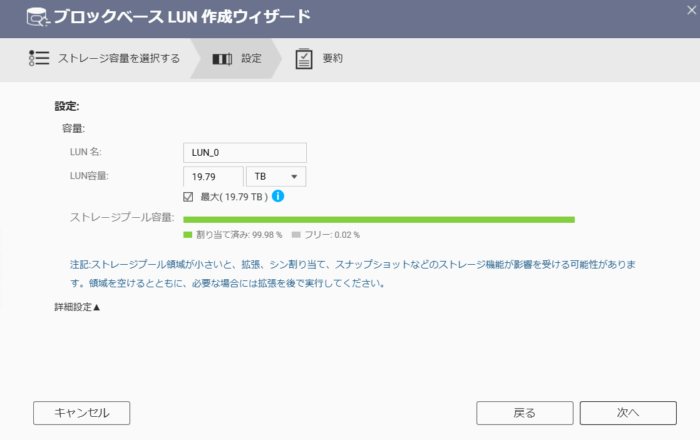Proceed with the 次へ button
Screen dimensions: 700x440
pyautogui.click(x=627, y=412)
